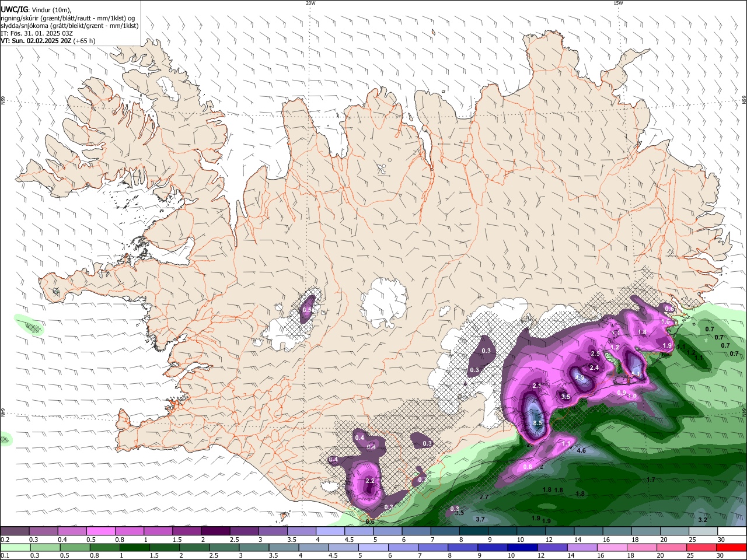Click the 2.1 value above the 8.5 core
This screenshot has height=560, width=747.
tap(537, 386)
